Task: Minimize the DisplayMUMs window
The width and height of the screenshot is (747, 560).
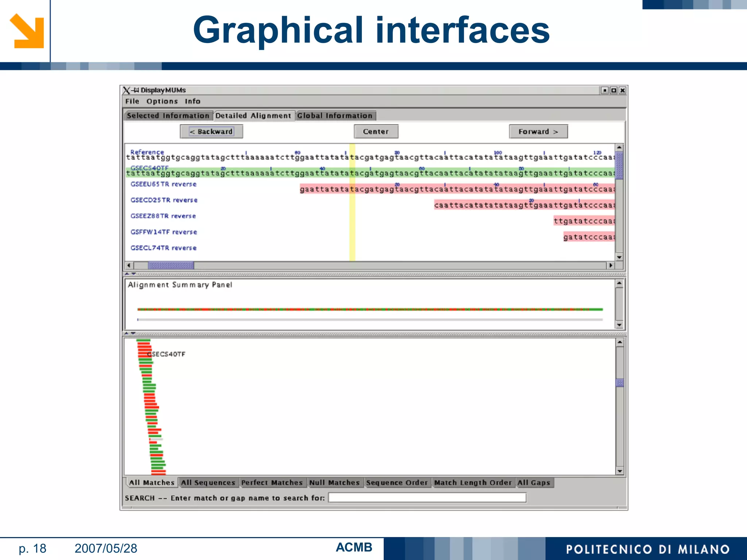Action: click(x=605, y=90)
